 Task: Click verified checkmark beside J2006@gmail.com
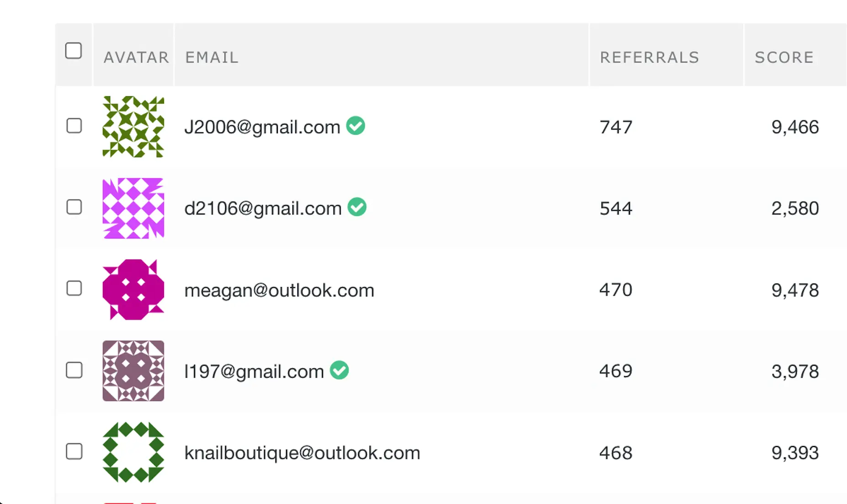tap(355, 126)
